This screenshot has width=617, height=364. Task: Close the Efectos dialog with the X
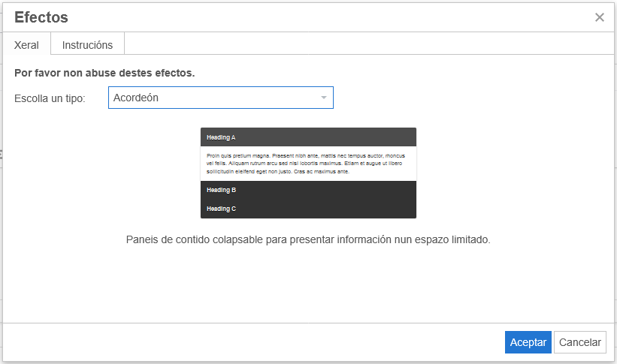(x=599, y=17)
